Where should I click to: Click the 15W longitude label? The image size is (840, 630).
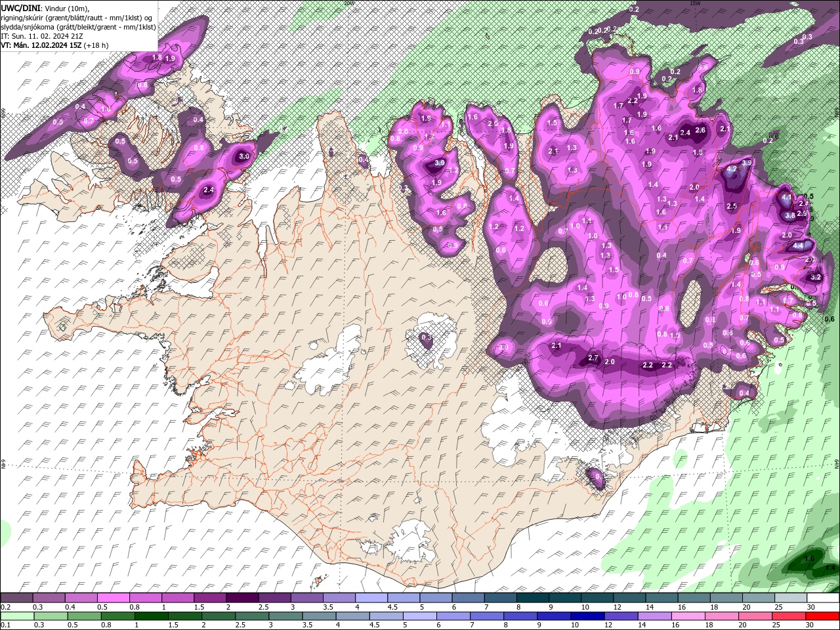pos(695,3)
